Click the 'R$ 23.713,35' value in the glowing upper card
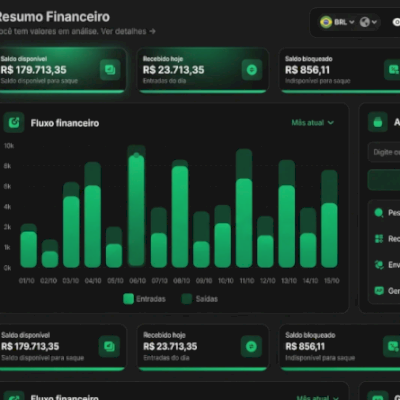The height and width of the screenshot is (400, 400). tap(173, 70)
